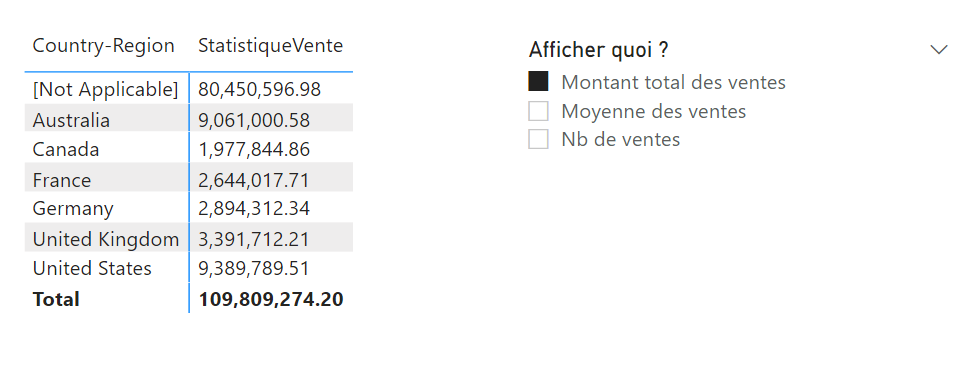Screen dimensions: 979x372
Task: Click the France sales value 2,644,017.71
Action: pyautogui.click(x=253, y=180)
